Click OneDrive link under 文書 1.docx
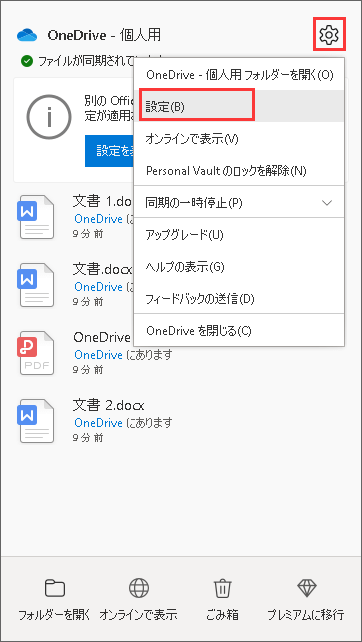362x642 pixels. tap(98, 218)
